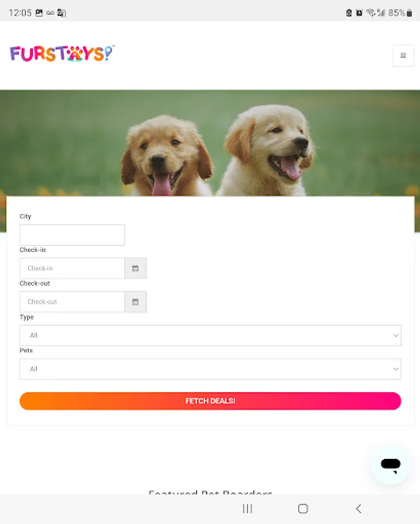Click the chevron on the Pets select
420x524 pixels.
pyautogui.click(x=396, y=369)
